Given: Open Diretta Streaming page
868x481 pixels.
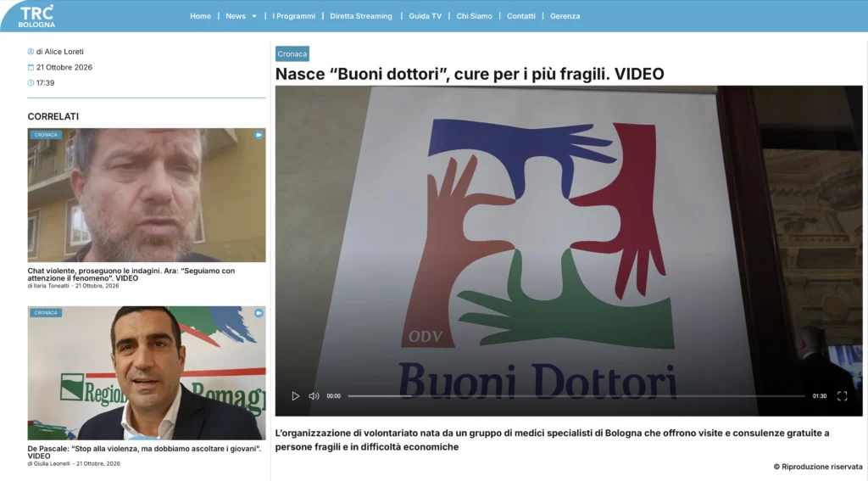Looking at the screenshot, I should [x=361, y=16].
